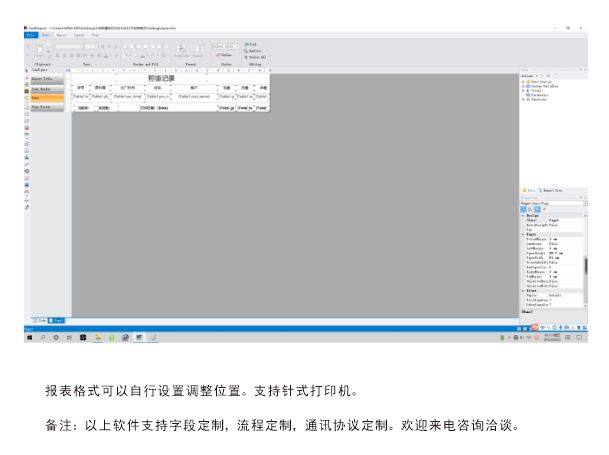The height and width of the screenshot is (455, 609).
Task: Click the [Table1.user_time] data field
Action: pos(127,96)
